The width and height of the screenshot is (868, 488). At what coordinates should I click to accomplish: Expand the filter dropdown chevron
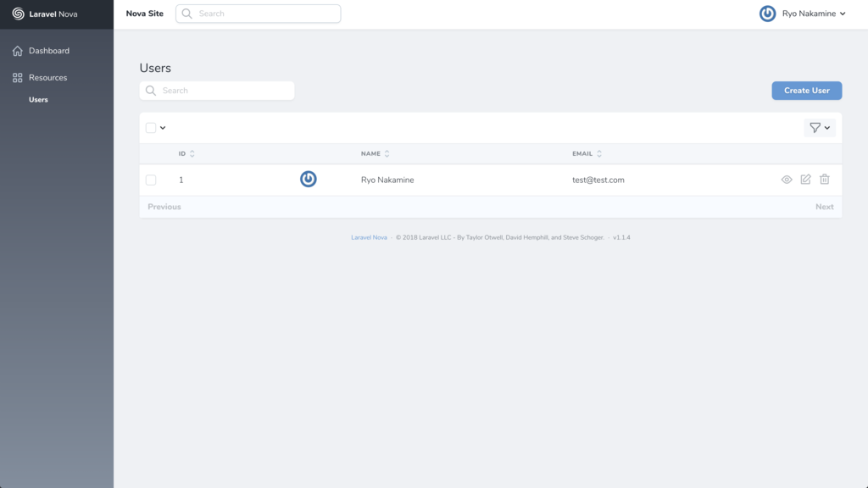pyautogui.click(x=827, y=127)
